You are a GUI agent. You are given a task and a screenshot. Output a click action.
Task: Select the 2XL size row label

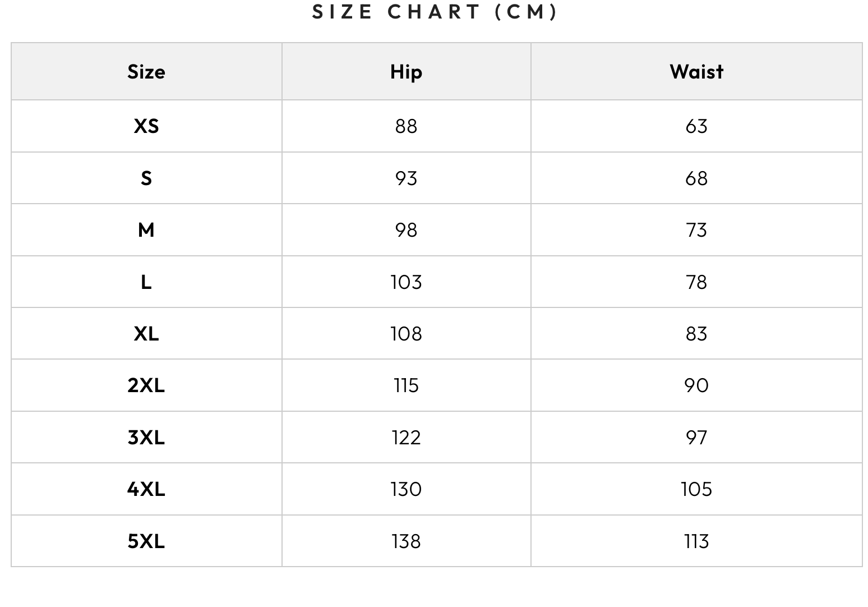(146, 385)
